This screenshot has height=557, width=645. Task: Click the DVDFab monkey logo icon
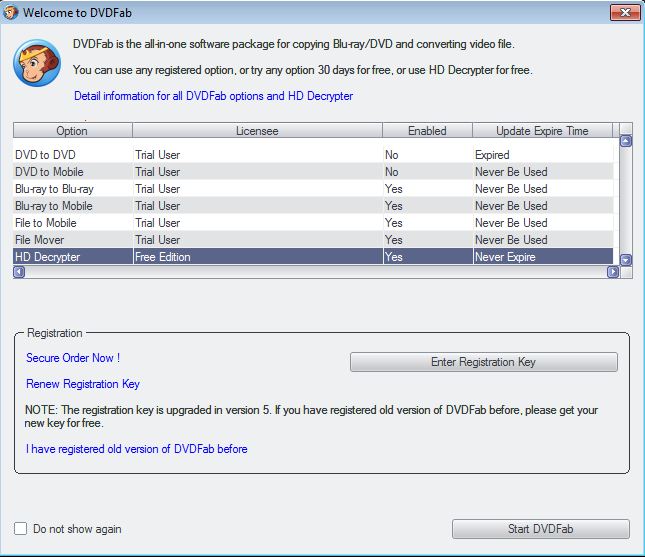pos(37,65)
